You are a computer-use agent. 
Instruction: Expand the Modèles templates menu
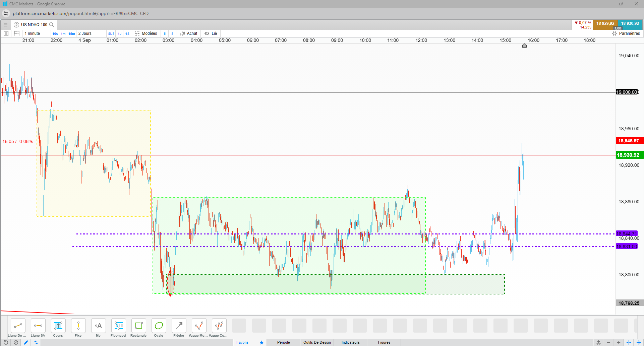tap(146, 33)
